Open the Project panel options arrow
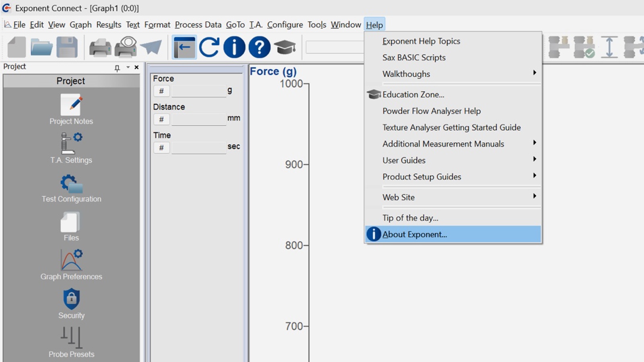The width and height of the screenshot is (644, 362). 128,67
